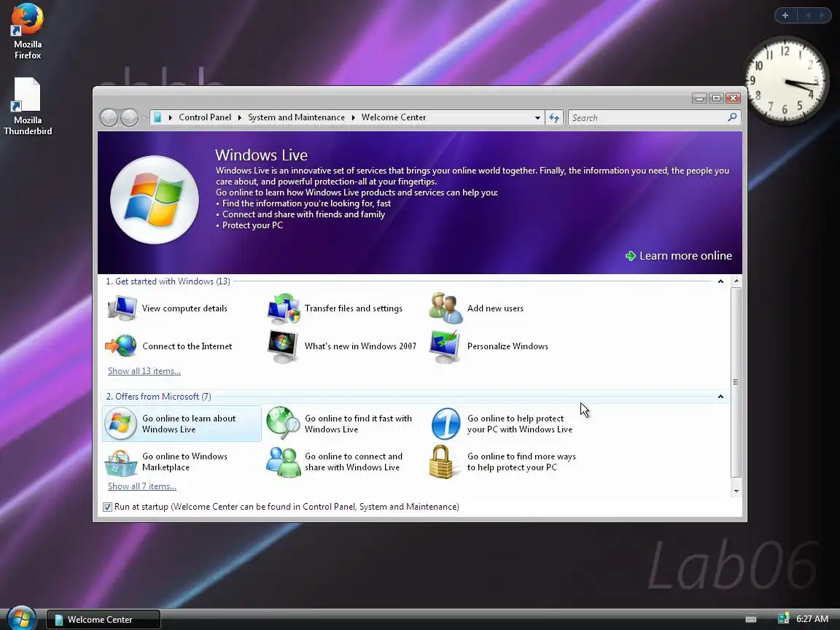The width and height of the screenshot is (840, 630).
Task: Open recent pages dropdown beside Forward button
Action: 144,118
